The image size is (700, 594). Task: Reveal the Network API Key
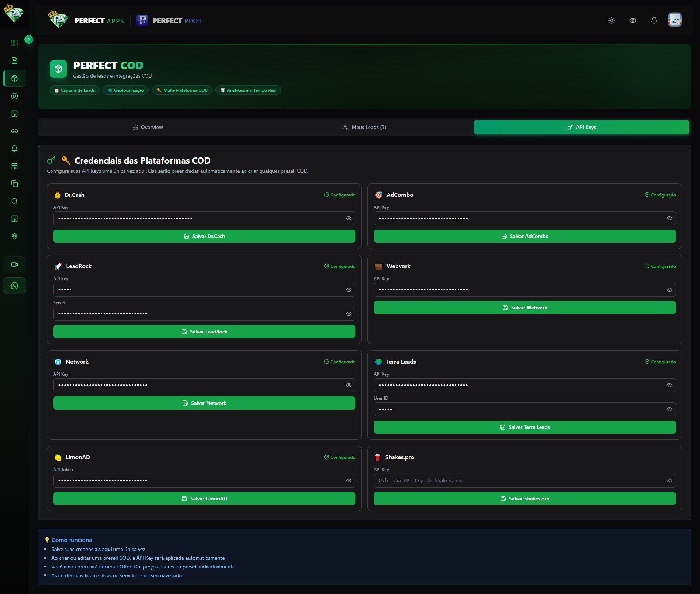pyautogui.click(x=349, y=385)
